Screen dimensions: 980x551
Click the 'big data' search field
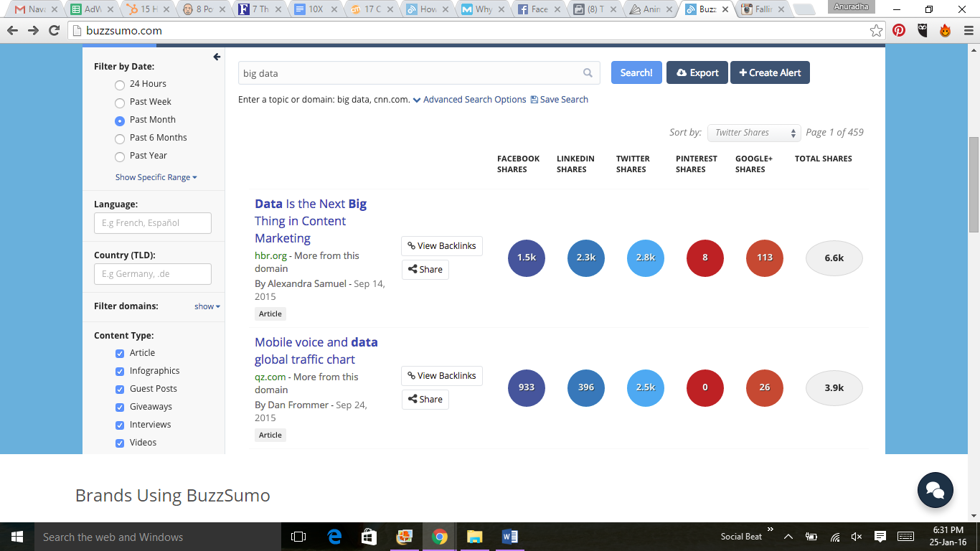(x=419, y=73)
